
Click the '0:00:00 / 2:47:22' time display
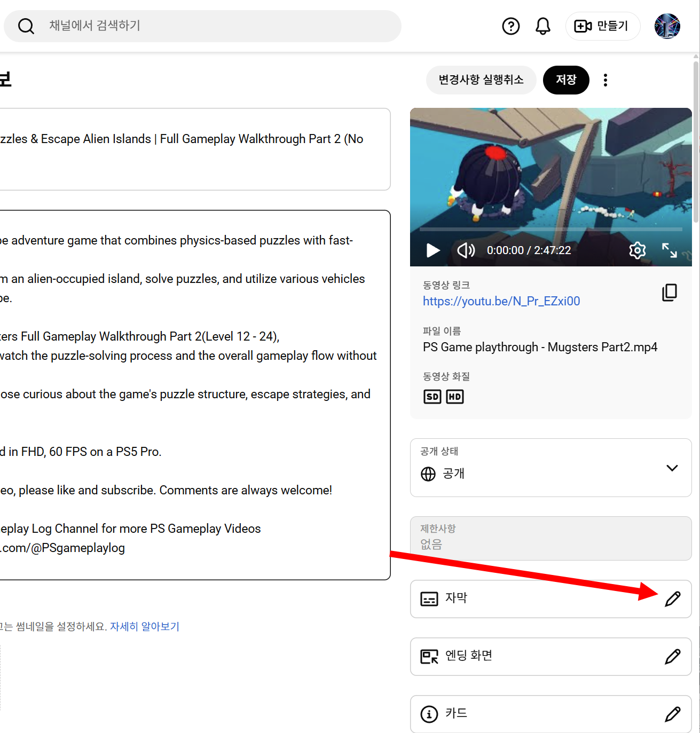529,250
